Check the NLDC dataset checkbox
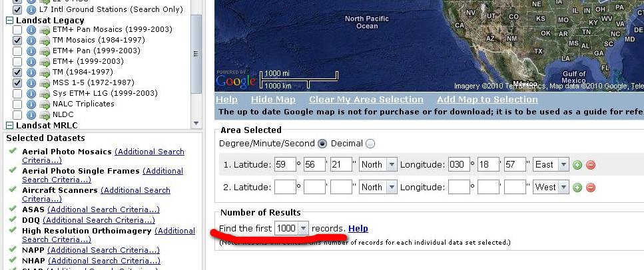Image resolution: width=644 pixels, height=270 pixels. click(18, 114)
